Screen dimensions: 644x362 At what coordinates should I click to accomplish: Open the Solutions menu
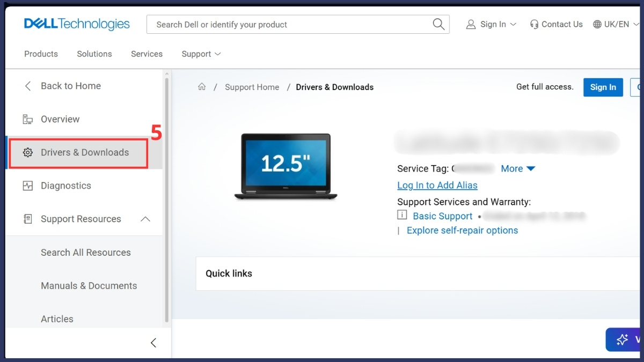pyautogui.click(x=94, y=54)
